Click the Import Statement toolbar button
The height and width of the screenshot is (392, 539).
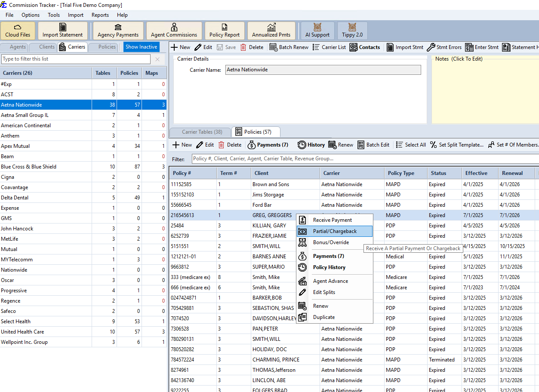tap(63, 31)
